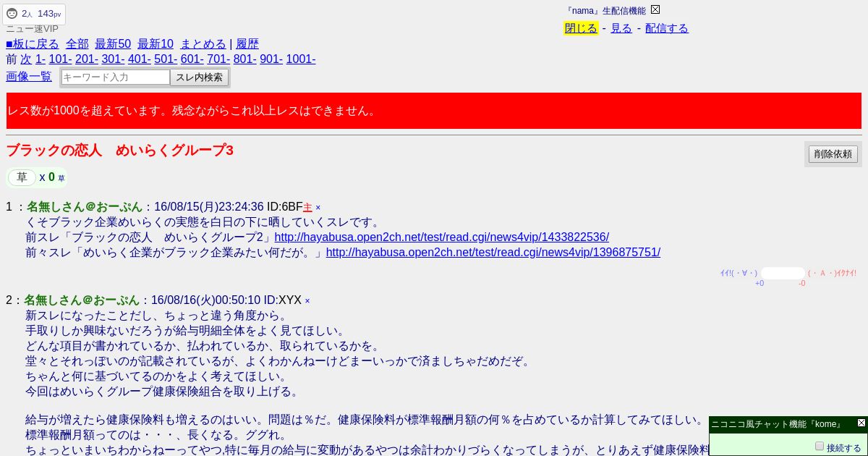Open the 画像一覧 image list

coord(29,76)
